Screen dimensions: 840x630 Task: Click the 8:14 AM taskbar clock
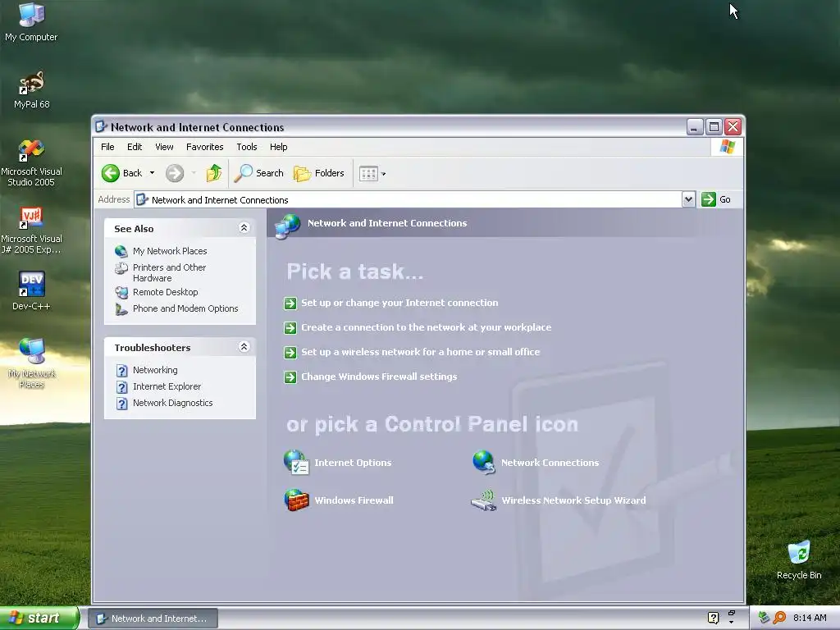tap(810, 618)
